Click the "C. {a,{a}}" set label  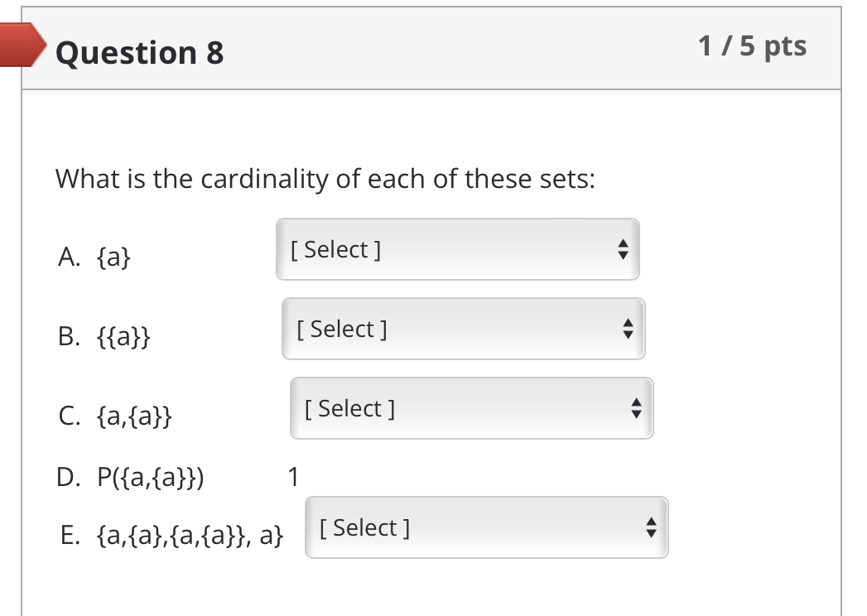[x=116, y=416]
